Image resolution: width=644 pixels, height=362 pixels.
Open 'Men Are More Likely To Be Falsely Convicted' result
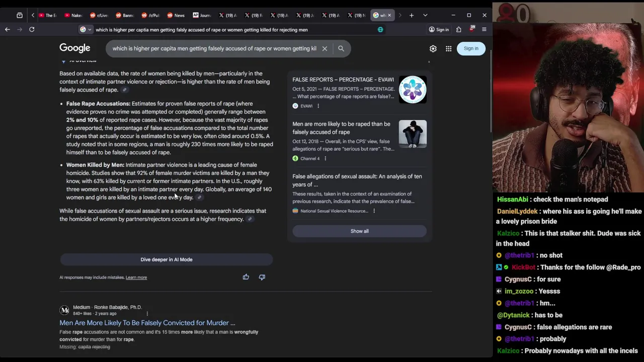tap(147, 323)
